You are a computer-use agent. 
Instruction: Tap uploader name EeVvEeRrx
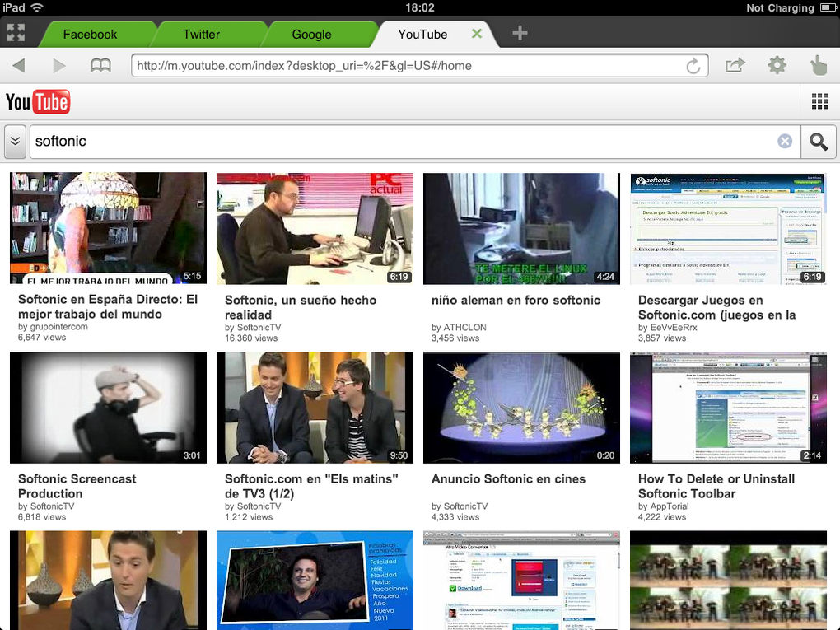(674, 327)
